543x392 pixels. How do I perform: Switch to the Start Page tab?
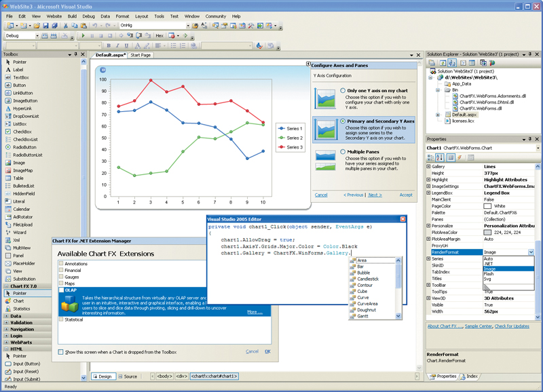tap(141, 55)
